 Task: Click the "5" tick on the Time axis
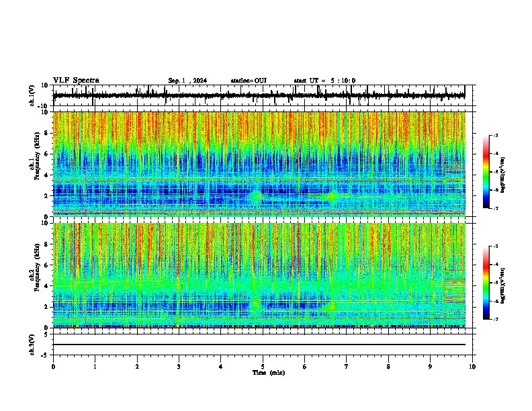[x=263, y=367]
